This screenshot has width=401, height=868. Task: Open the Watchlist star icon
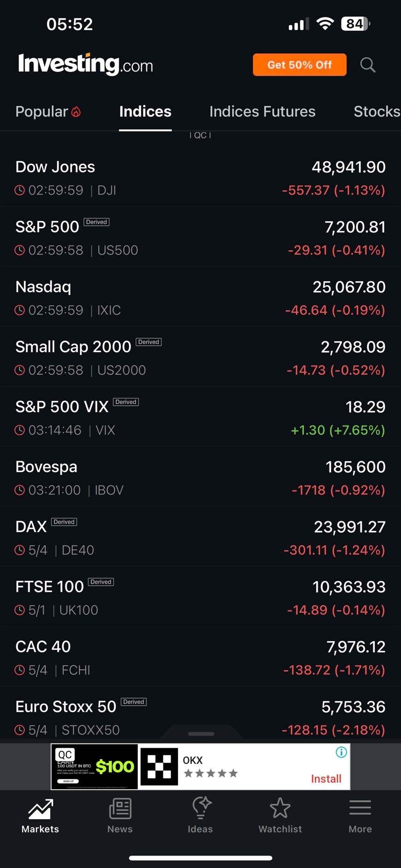(x=280, y=808)
